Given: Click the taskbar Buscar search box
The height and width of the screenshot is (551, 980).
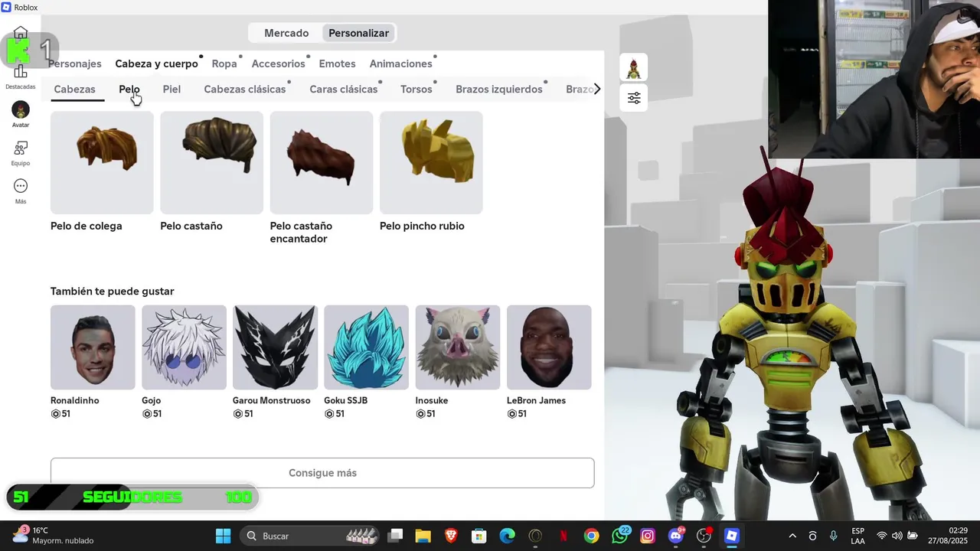Looking at the screenshot, I should [x=308, y=536].
